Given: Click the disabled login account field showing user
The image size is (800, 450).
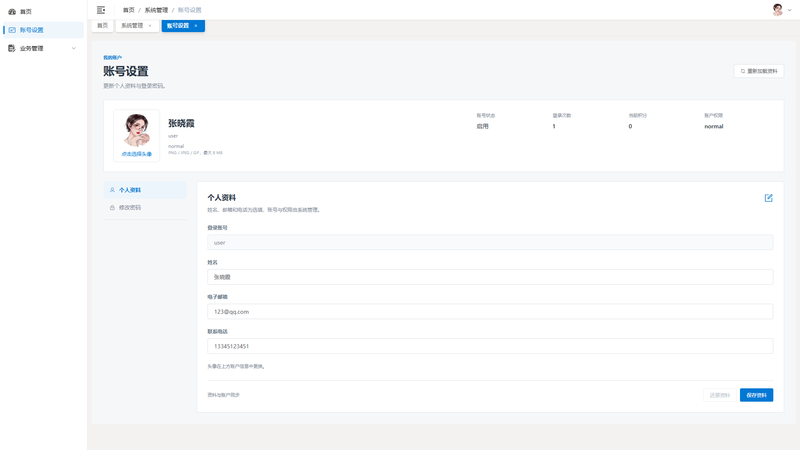Looking at the screenshot, I should (490, 242).
